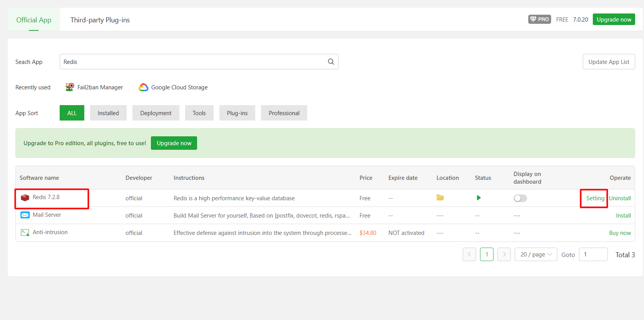Viewport: 644px width, 320px height.
Task: Click Google Cloud Storage label text
Action: point(179,87)
